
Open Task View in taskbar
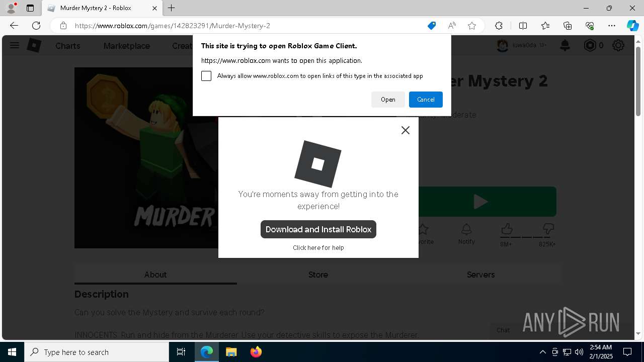click(181, 352)
